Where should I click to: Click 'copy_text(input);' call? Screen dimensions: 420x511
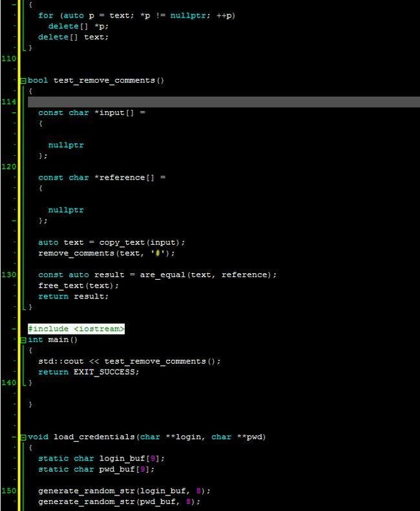[142, 242]
